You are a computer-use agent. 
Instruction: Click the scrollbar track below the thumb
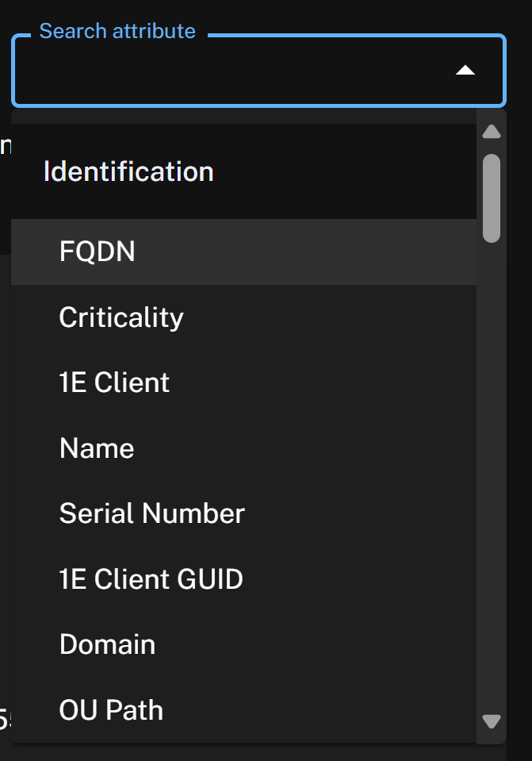pos(492,476)
